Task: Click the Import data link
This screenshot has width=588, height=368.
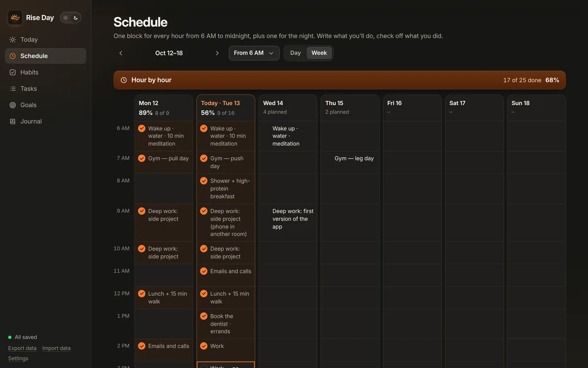Action: pyautogui.click(x=56, y=348)
